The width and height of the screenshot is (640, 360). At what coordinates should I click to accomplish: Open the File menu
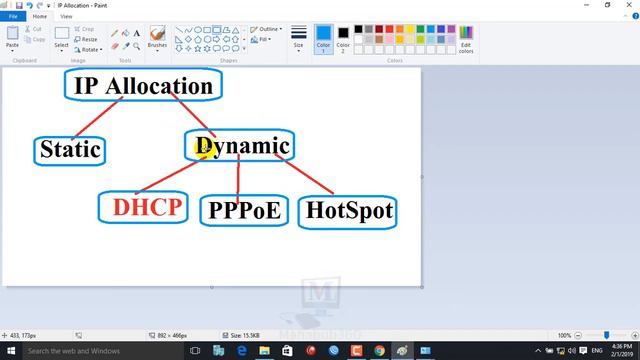13,16
